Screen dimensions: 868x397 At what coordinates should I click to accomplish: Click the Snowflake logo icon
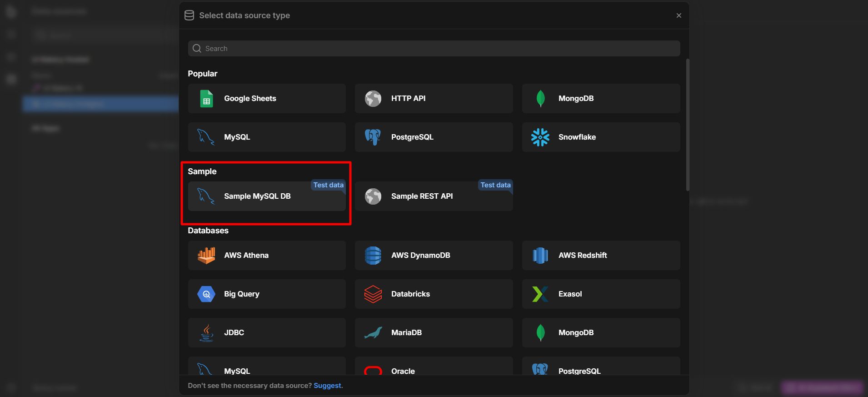click(x=540, y=137)
